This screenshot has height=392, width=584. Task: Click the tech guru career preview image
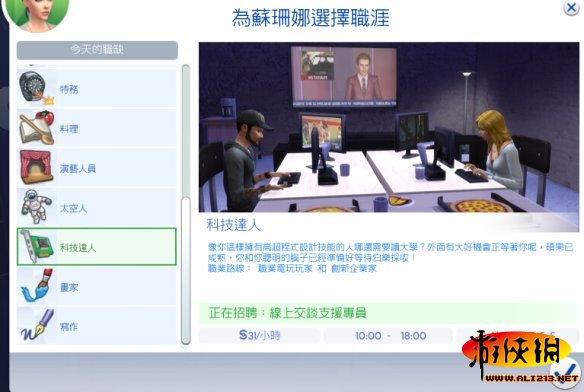[389, 127]
